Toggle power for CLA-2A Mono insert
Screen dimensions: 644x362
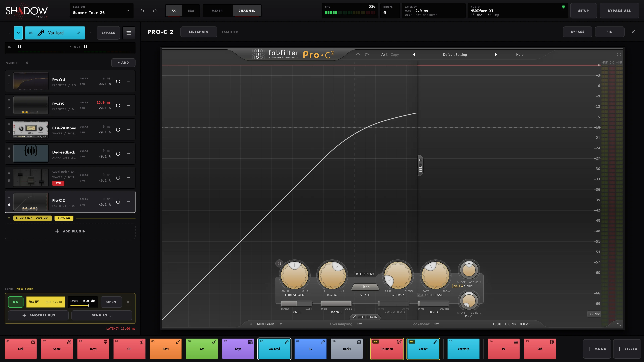118,129
